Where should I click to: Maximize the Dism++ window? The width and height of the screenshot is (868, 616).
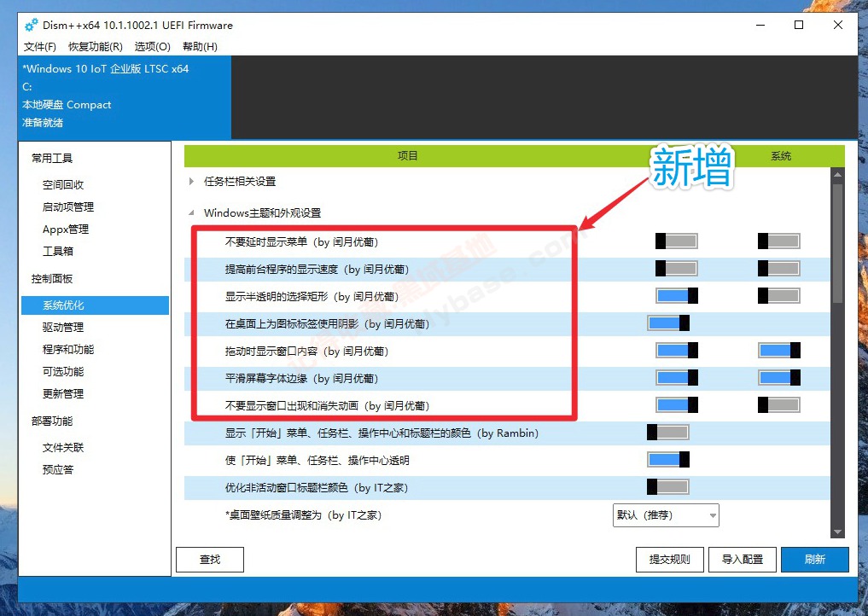click(x=799, y=25)
